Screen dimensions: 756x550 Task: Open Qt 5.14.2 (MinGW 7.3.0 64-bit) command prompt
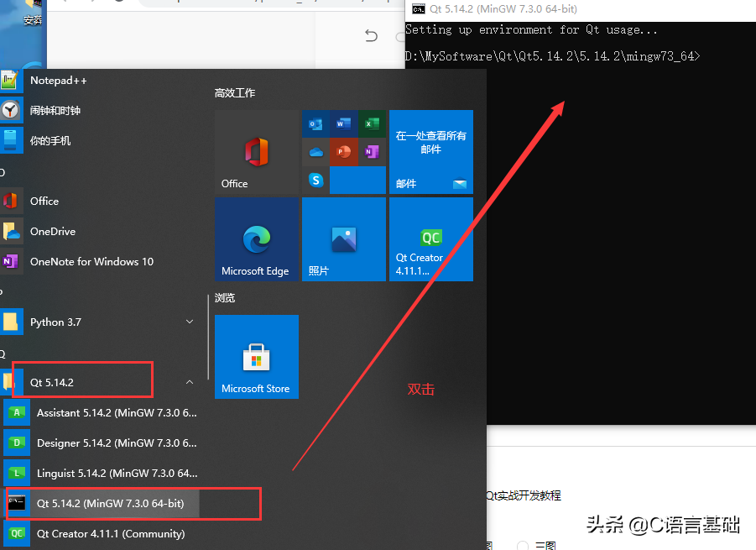click(x=102, y=504)
